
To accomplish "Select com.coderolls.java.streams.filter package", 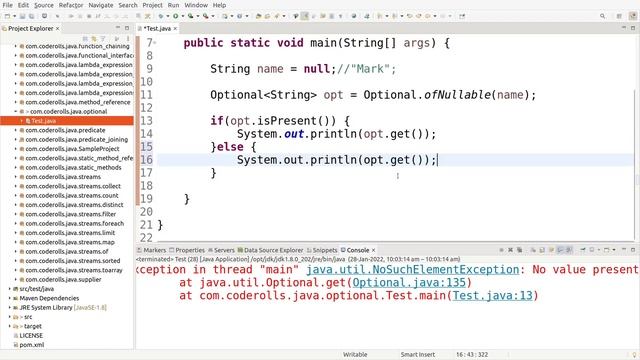I will (71, 214).
